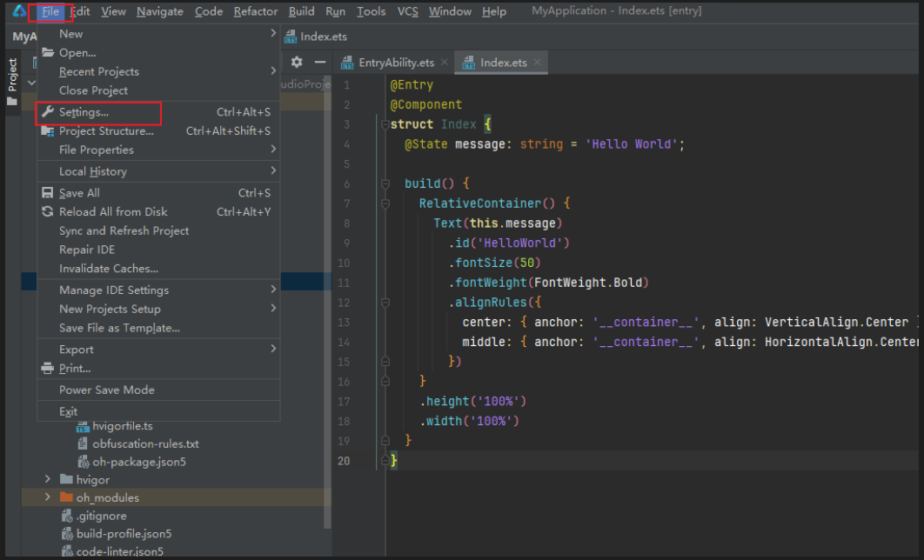924x560 pixels.
Task: Select Reload All from Disk
Action: click(x=158, y=212)
